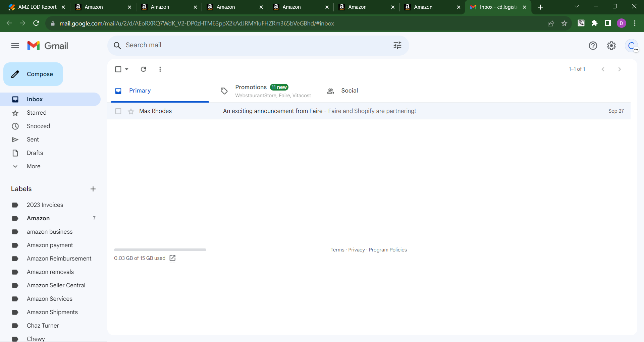Open Settings gear icon
Image resolution: width=644 pixels, height=342 pixels.
[x=611, y=46]
